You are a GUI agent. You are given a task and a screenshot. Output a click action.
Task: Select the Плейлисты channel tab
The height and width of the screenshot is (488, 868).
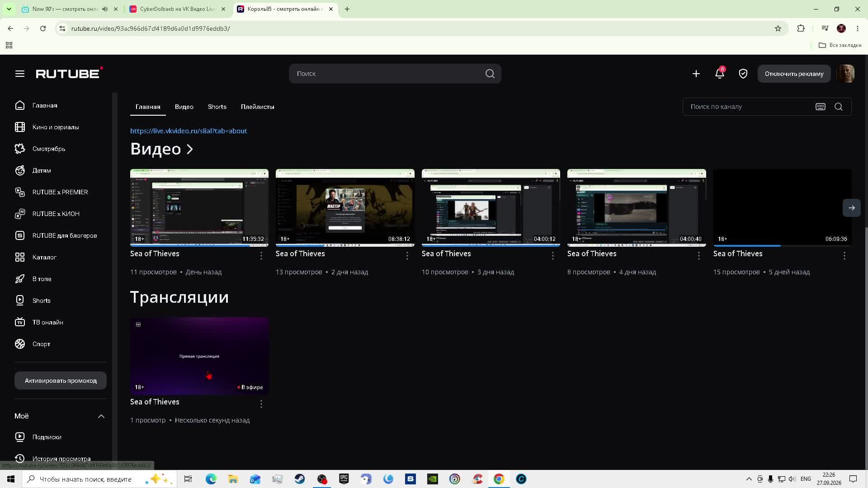point(258,107)
